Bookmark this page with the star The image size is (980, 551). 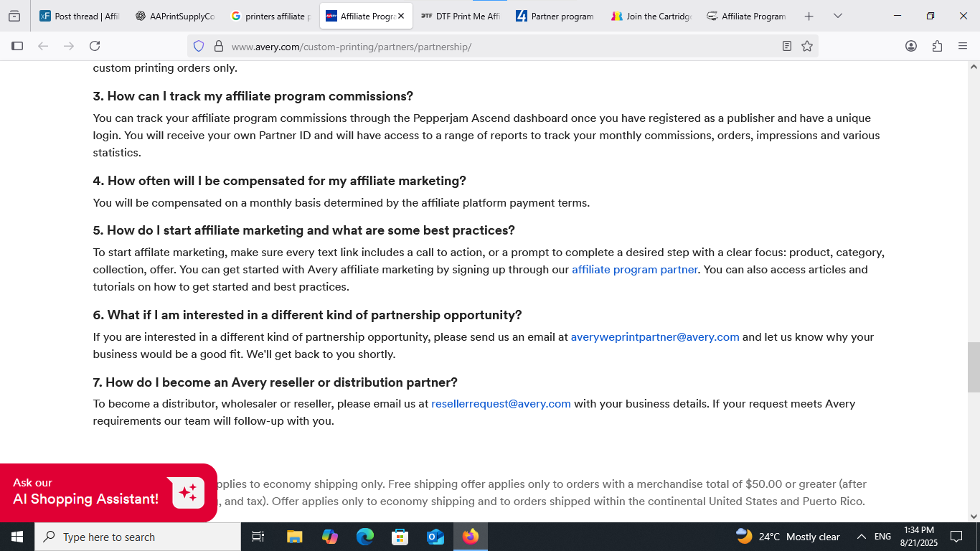tap(807, 46)
